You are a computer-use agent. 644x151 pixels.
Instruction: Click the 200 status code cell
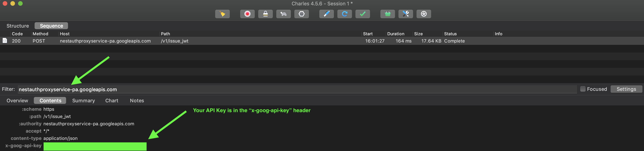[16, 41]
